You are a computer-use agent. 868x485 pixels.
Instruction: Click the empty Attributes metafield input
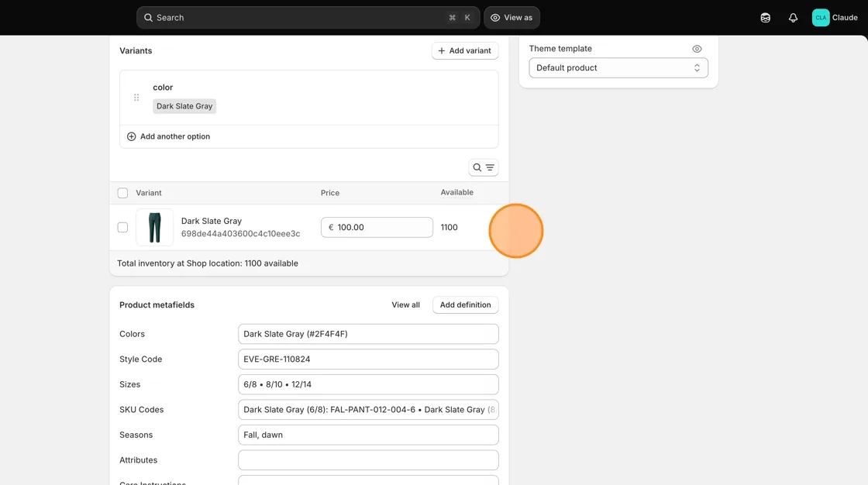pos(368,459)
